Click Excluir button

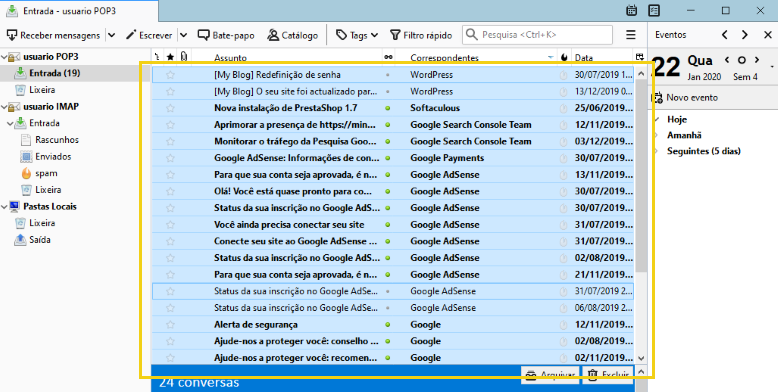[608, 375]
